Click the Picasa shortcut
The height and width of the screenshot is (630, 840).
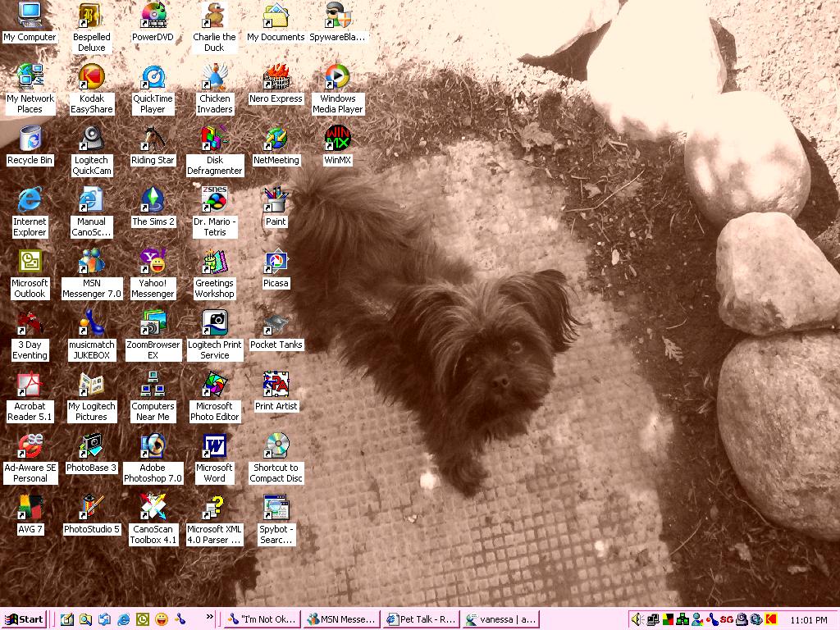(276, 269)
